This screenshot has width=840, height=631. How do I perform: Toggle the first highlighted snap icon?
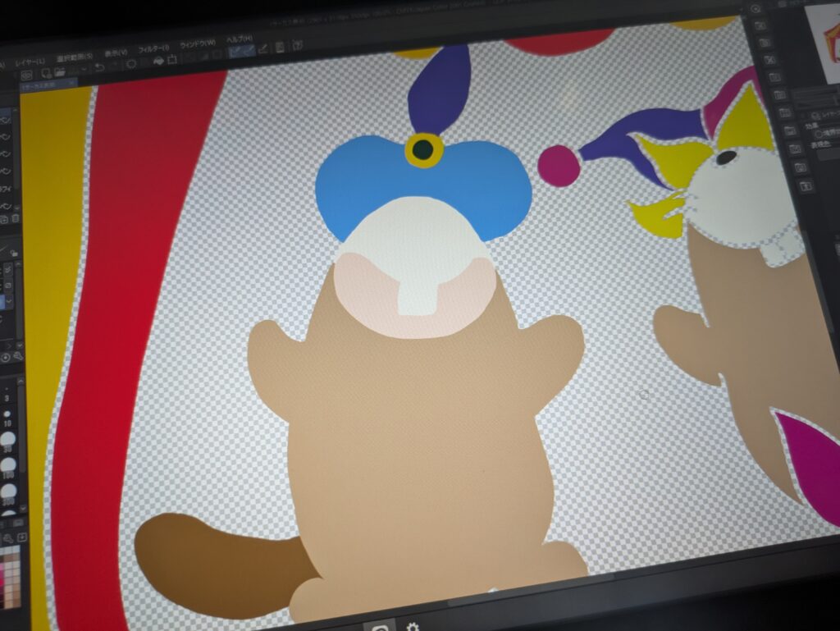tap(235, 53)
